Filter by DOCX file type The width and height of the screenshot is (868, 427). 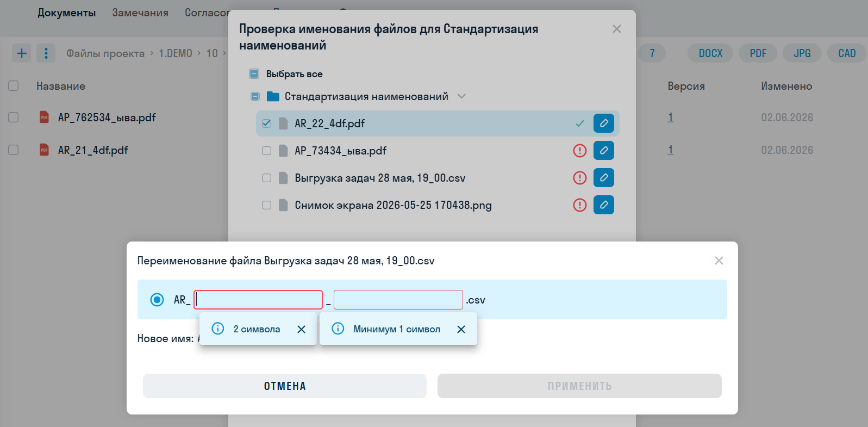[x=710, y=53]
